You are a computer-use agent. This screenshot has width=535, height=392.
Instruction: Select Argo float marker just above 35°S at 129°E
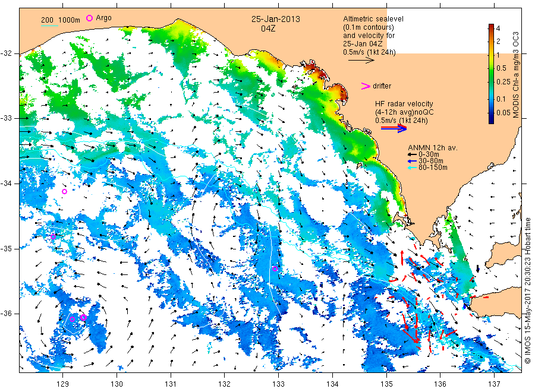(53, 236)
